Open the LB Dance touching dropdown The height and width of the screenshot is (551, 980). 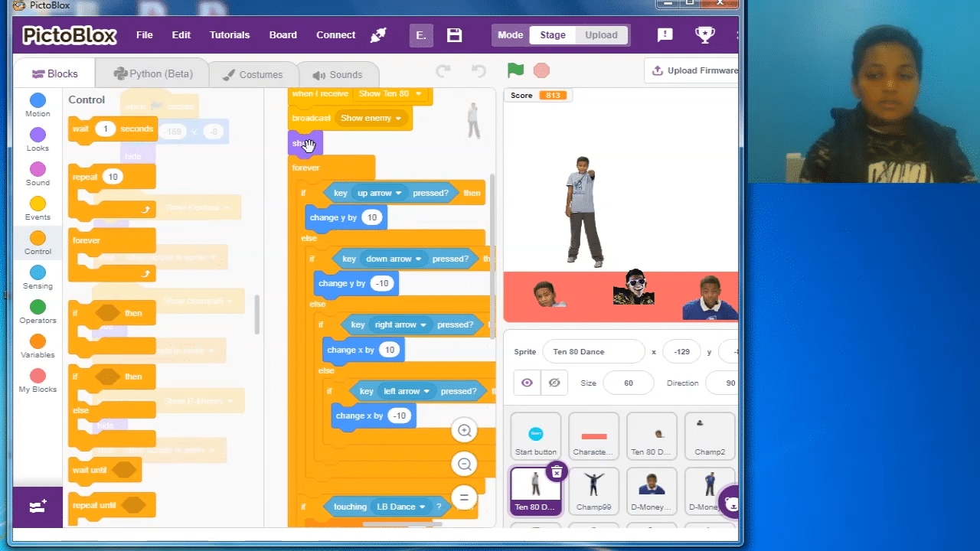pos(422,507)
